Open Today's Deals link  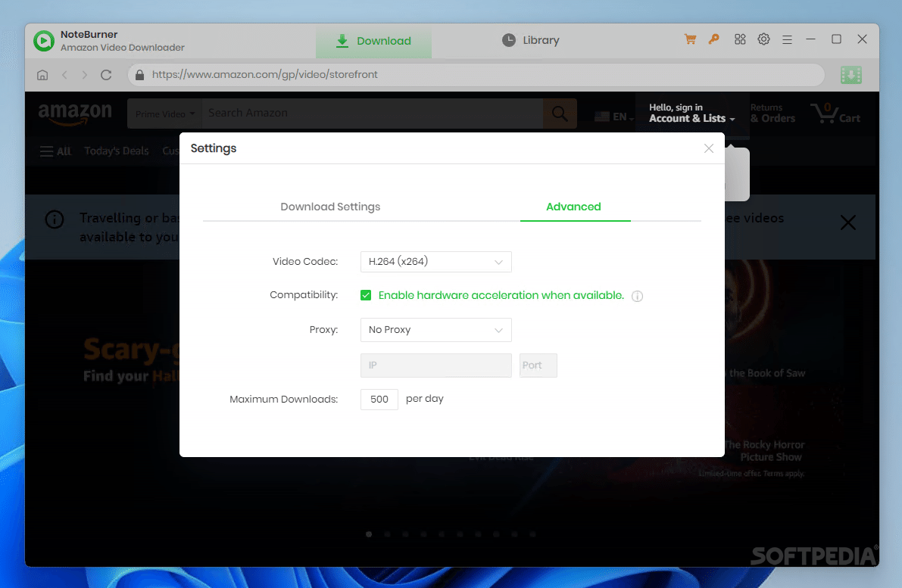pyautogui.click(x=116, y=151)
